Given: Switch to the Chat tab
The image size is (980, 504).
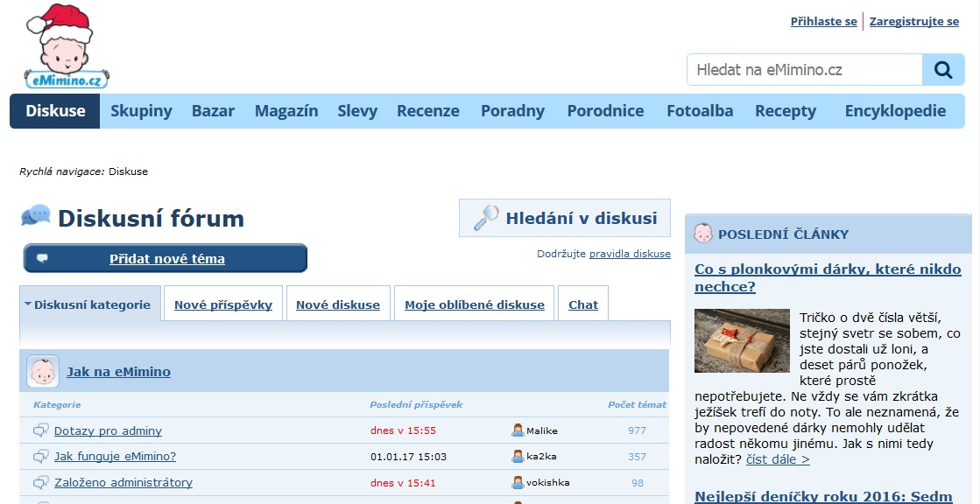Looking at the screenshot, I should click(x=583, y=304).
